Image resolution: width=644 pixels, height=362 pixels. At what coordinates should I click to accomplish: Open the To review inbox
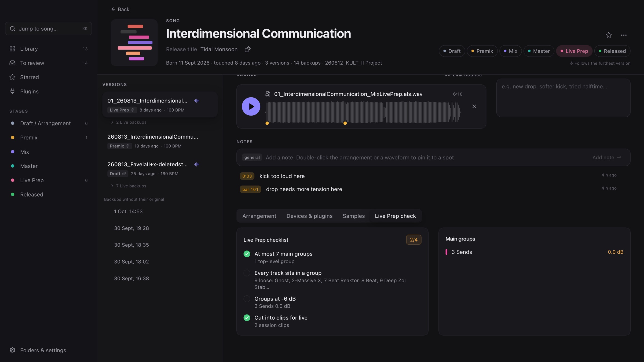tap(48, 63)
